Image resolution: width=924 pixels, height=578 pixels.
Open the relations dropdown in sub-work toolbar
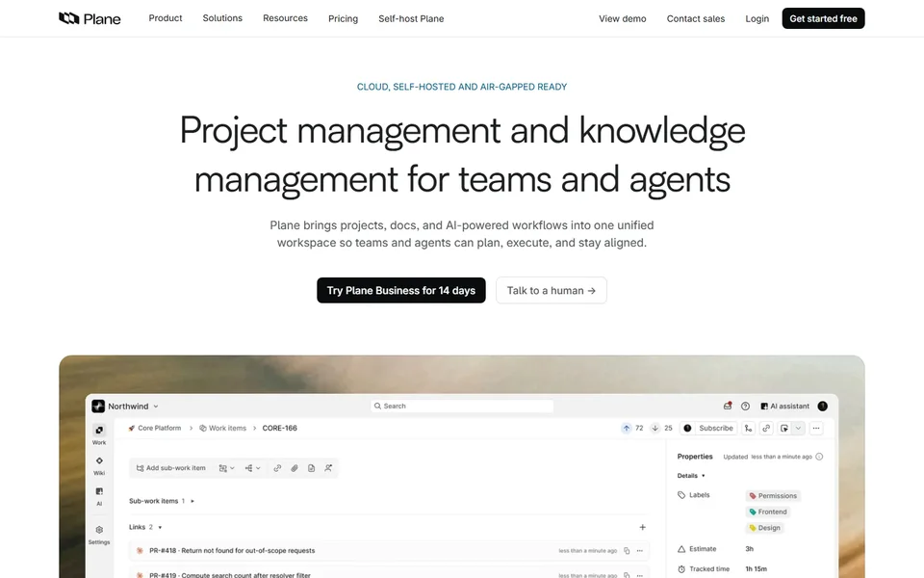227,468
